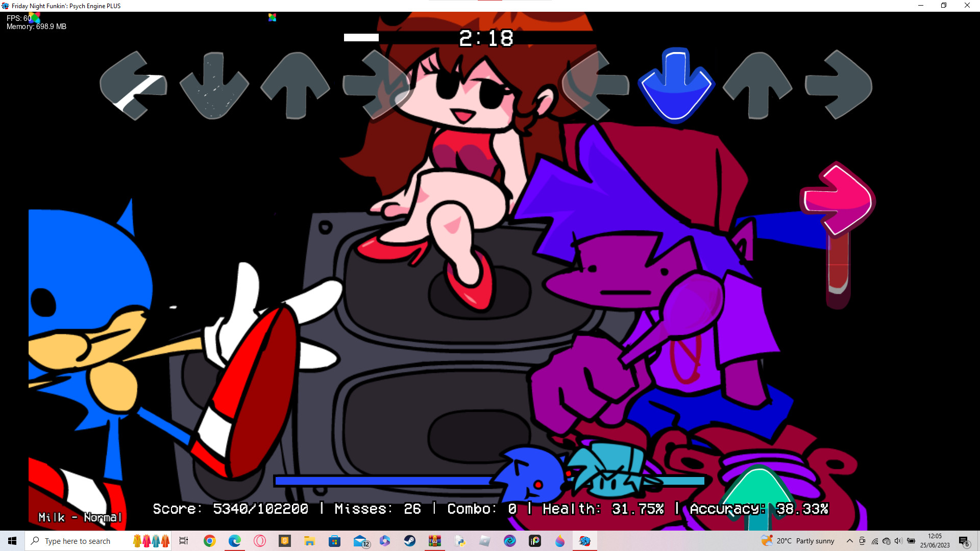
Task: Click the FPS: 60 counter
Action: point(19,18)
